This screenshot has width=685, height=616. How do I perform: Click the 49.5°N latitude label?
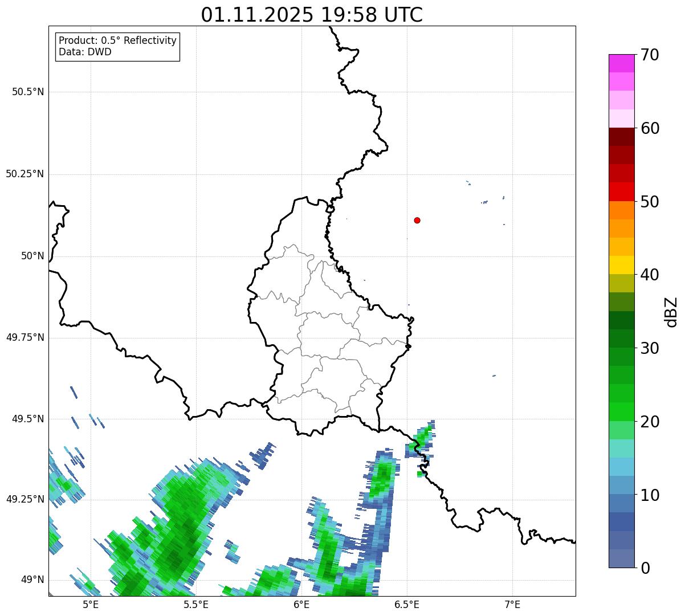[28, 419]
